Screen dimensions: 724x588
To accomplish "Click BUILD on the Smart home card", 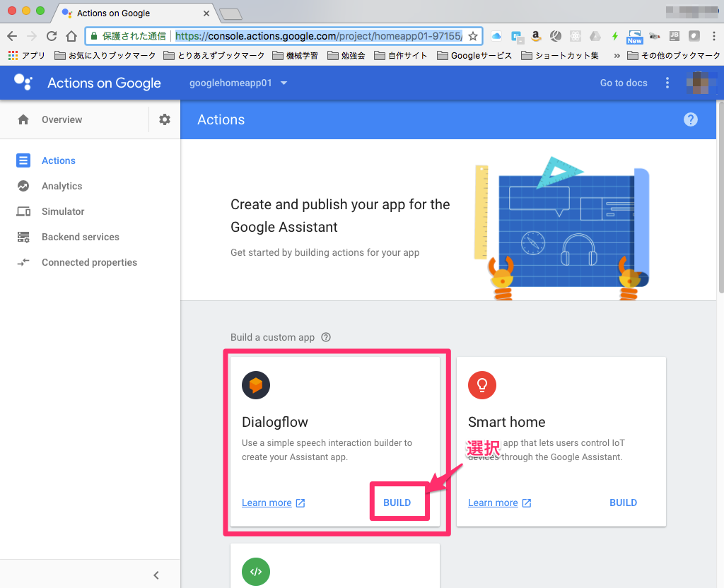I will (624, 502).
